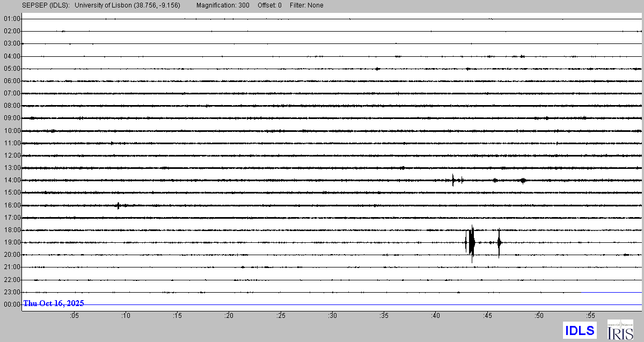Screen dimensions: 644x342
Task: Click the :45 minute axis tick label
Action: [488, 316]
